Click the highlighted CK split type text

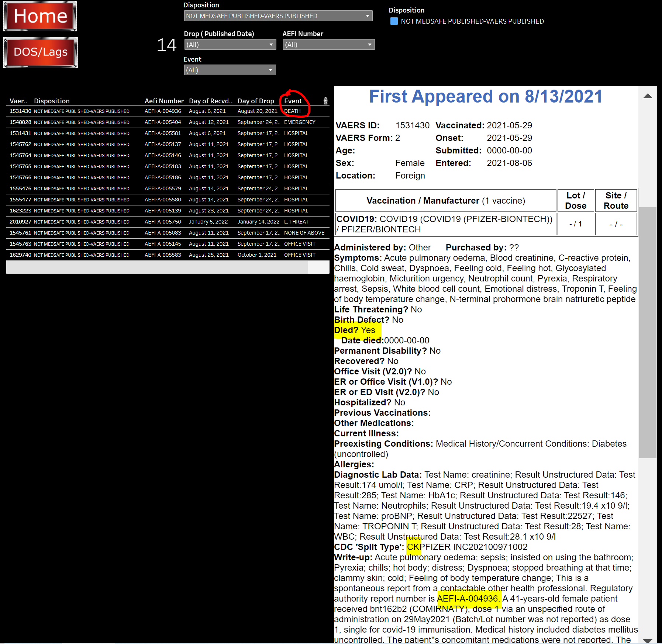point(414,547)
